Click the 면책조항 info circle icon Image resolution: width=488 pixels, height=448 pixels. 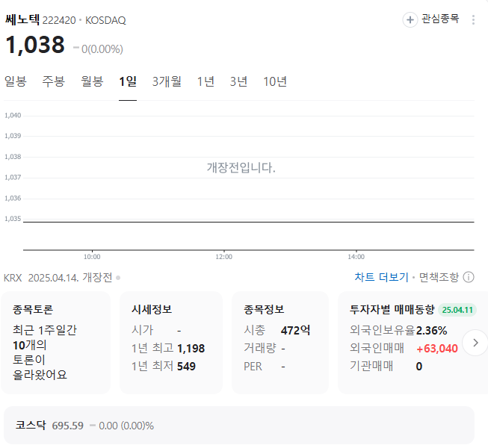click(x=469, y=277)
